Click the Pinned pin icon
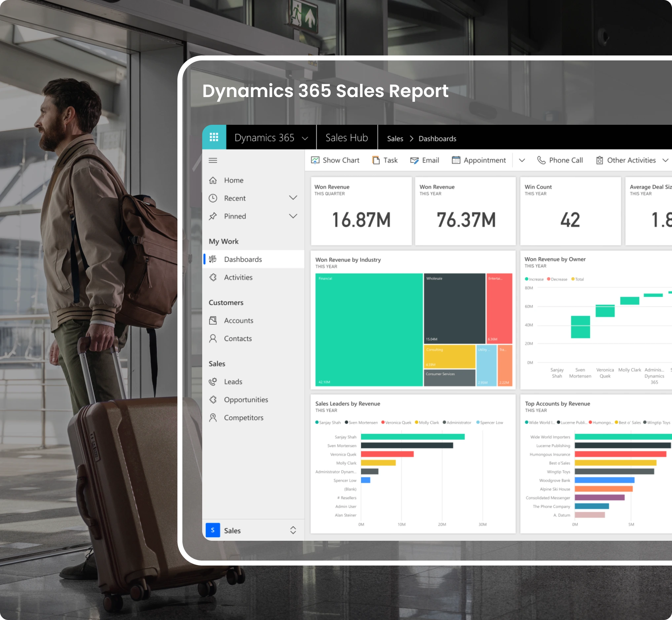 coord(213,216)
